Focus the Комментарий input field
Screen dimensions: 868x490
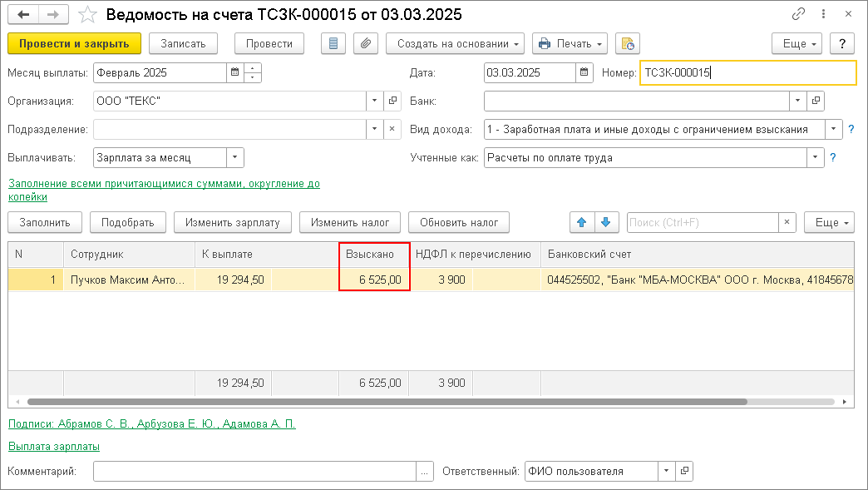click(254, 471)
